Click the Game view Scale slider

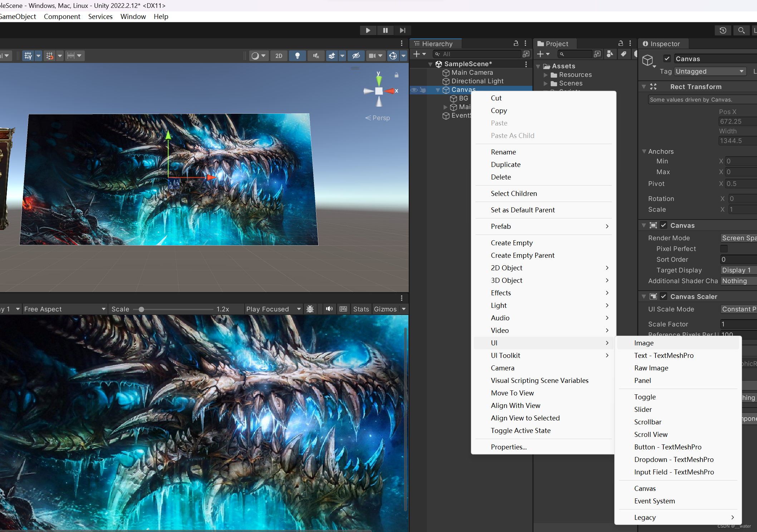click(x=173, y=309)
